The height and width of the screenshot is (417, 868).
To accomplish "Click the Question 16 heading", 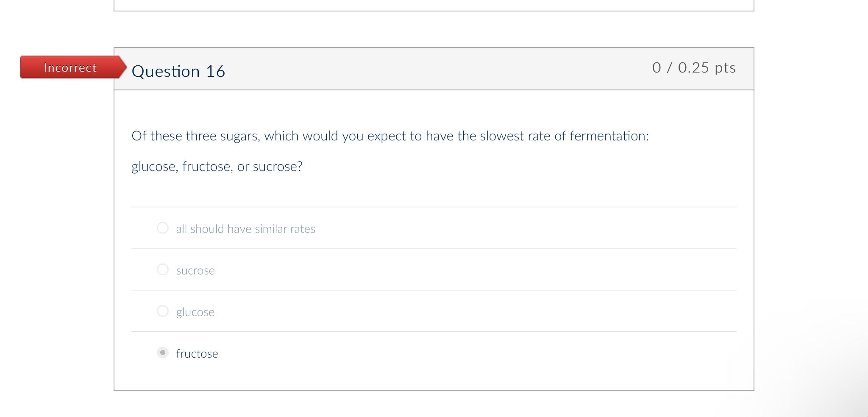I will click(x=178, y=71).
